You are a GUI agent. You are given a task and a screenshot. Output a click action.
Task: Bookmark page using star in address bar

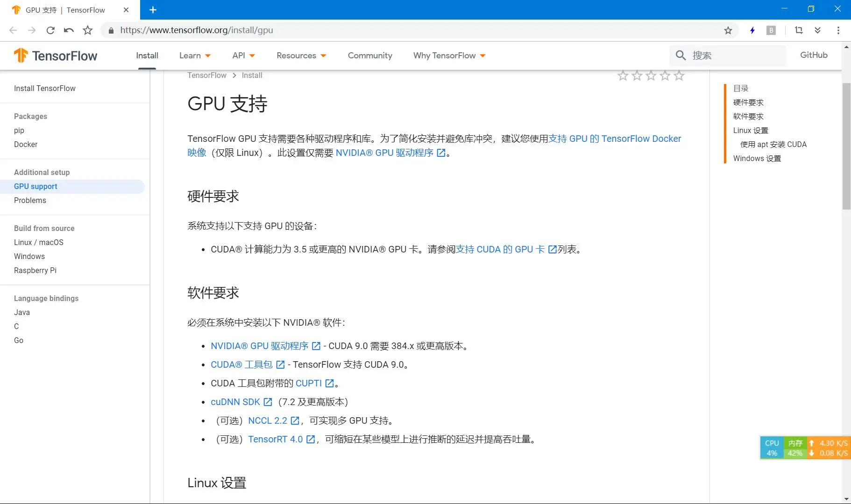(728, 30)
